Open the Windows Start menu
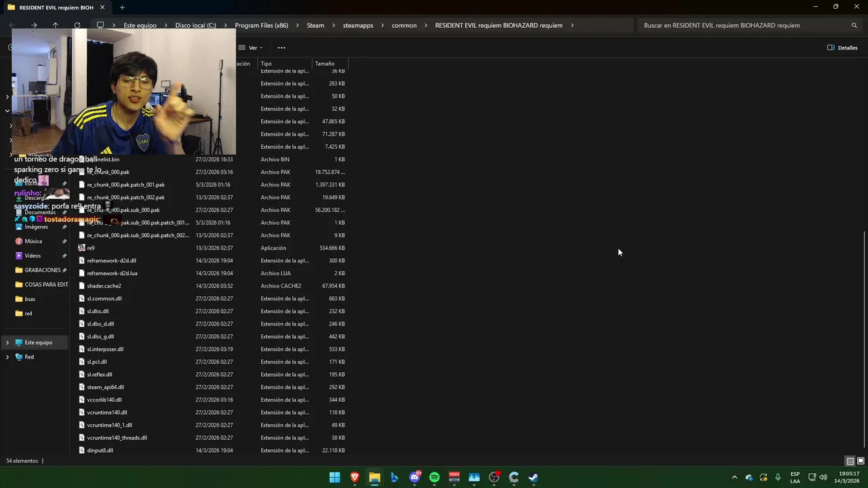 [334, 477]
